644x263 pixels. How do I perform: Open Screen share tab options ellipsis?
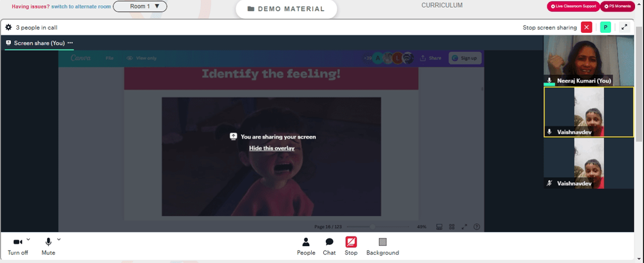(x=70, y=43)
